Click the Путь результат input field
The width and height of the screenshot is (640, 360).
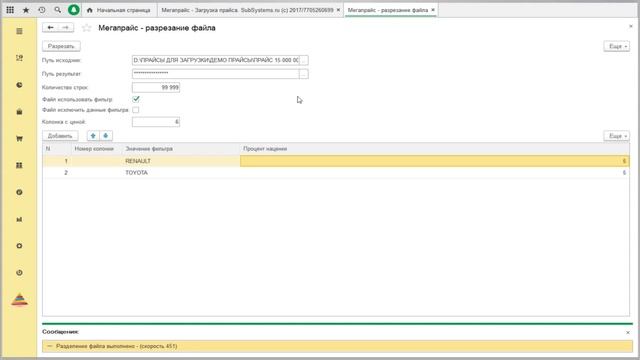(x=216, y=74)
